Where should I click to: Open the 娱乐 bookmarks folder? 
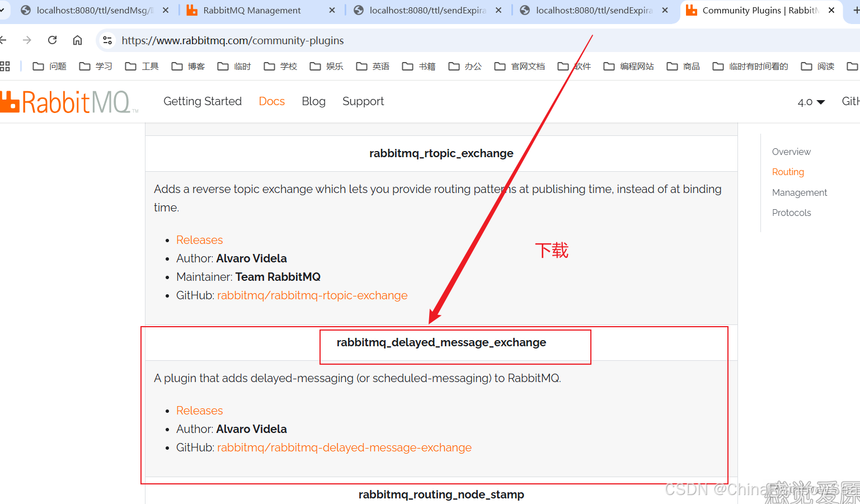tap(327, 66)
